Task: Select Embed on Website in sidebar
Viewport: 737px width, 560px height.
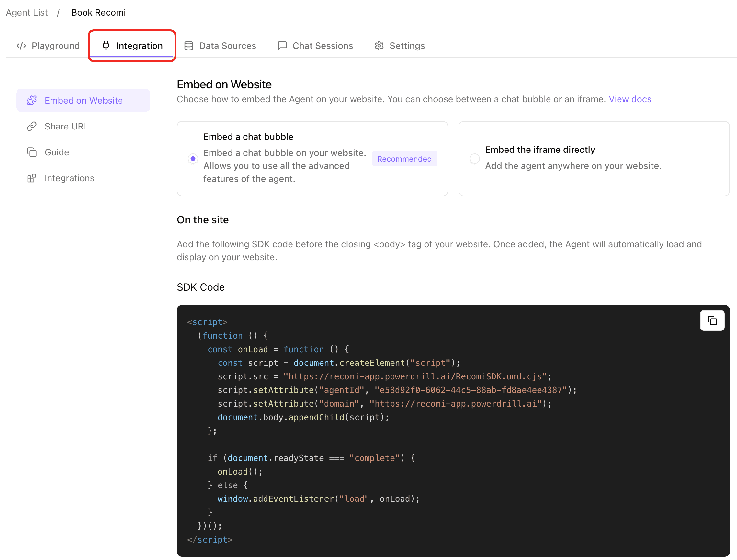Action: pyautogui.click(x=83, y=100)
